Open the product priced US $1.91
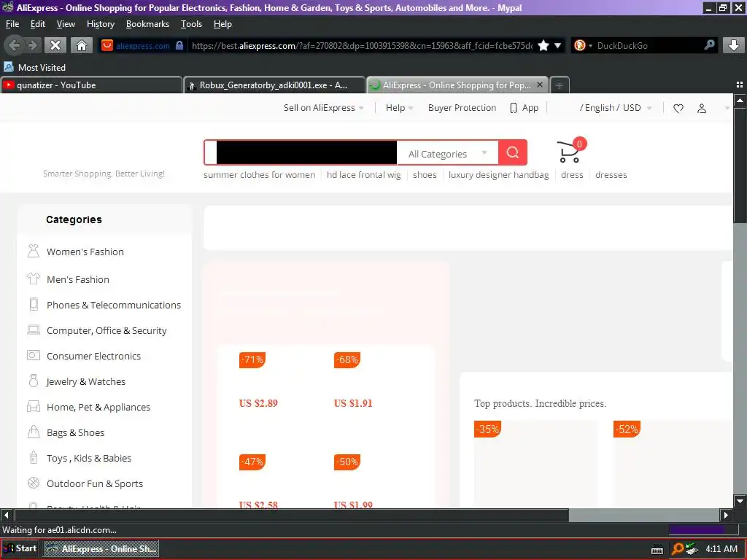Screen dimensions: 747x560 [353, 403]
